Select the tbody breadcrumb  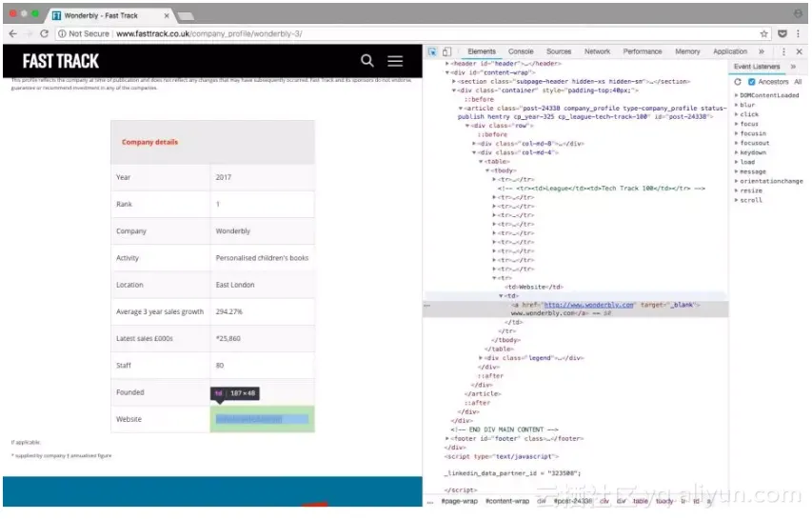(x=664, y=502)
